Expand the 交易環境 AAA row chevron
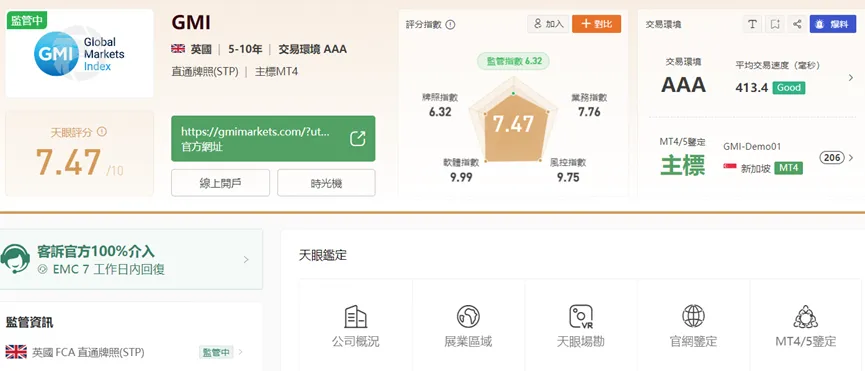865x371 pixels. [x=851, y=78]
